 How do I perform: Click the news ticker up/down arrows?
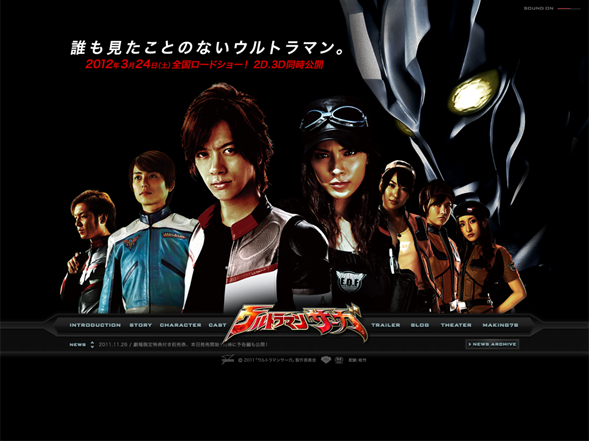point(92,345)
